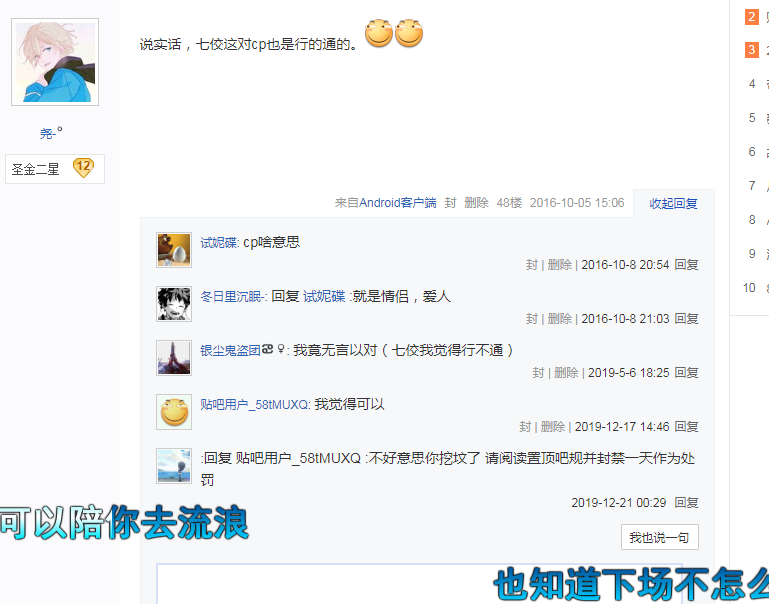Open the post author's anime avatar
This screenshot has height=604, width=769.
(x=55, y=62)
